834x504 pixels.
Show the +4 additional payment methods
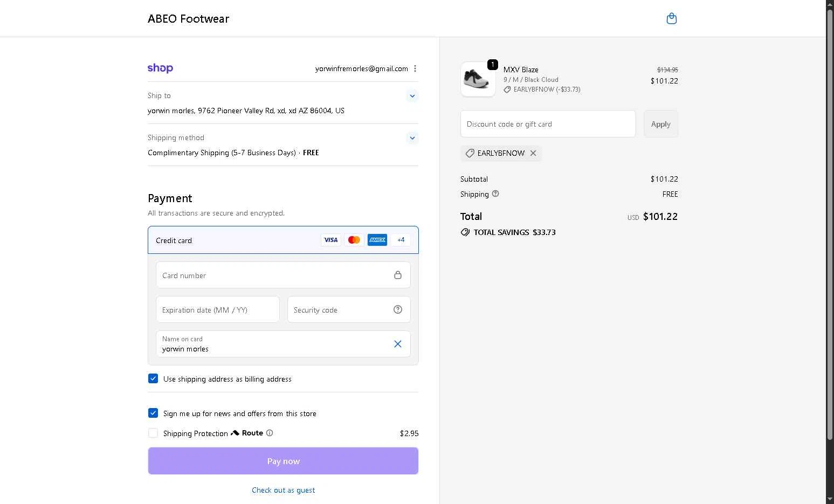click(x=401, y=240)
